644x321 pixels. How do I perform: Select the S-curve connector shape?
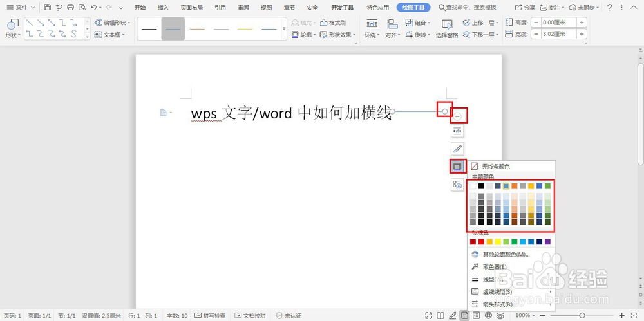coord(73,34)
